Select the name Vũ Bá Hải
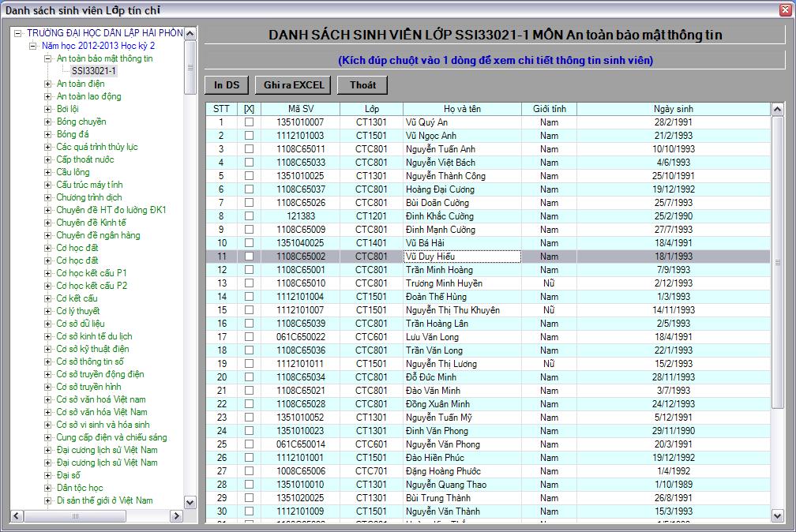Viewport: 796px width, 532px height. pyautogui.click(x=425, y=243)
